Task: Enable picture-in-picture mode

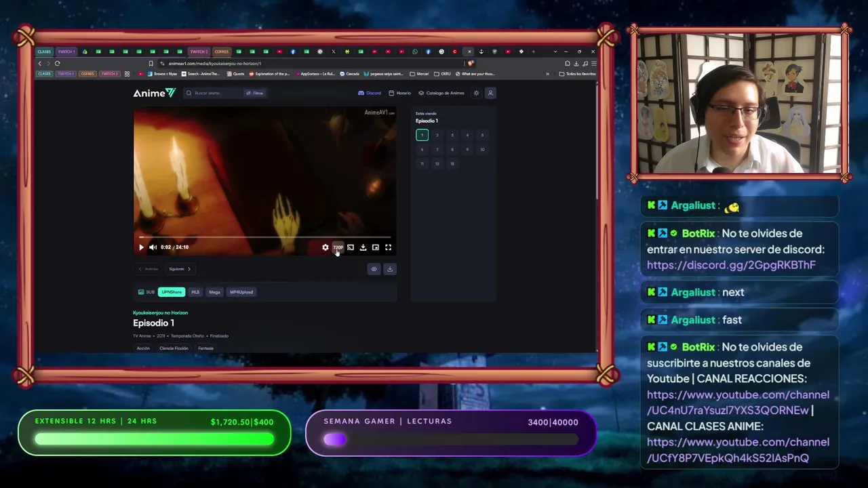Action: pos(375,247)
